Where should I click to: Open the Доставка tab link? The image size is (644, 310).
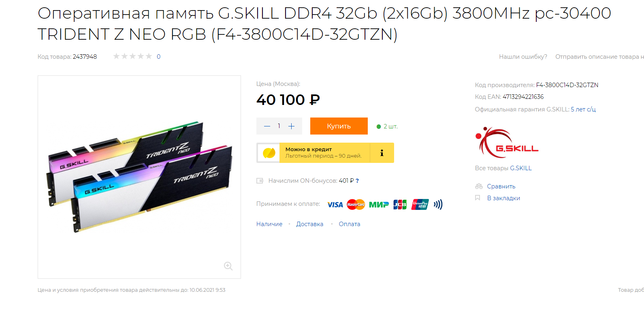[x=310, y=224]
